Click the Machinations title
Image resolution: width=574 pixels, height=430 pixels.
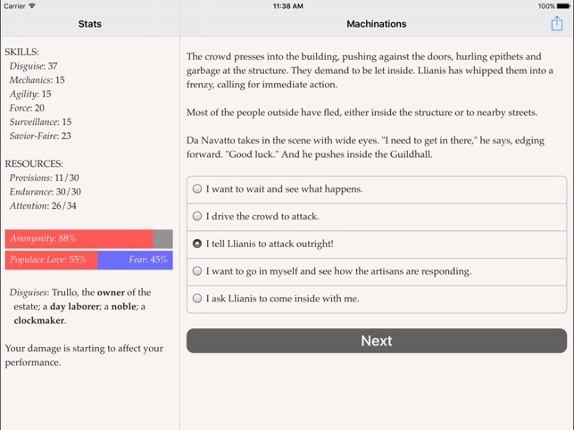[x=376, y=24]
